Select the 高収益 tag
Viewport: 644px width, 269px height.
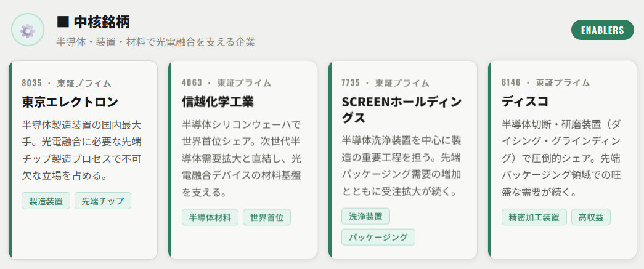coord(591,217)
